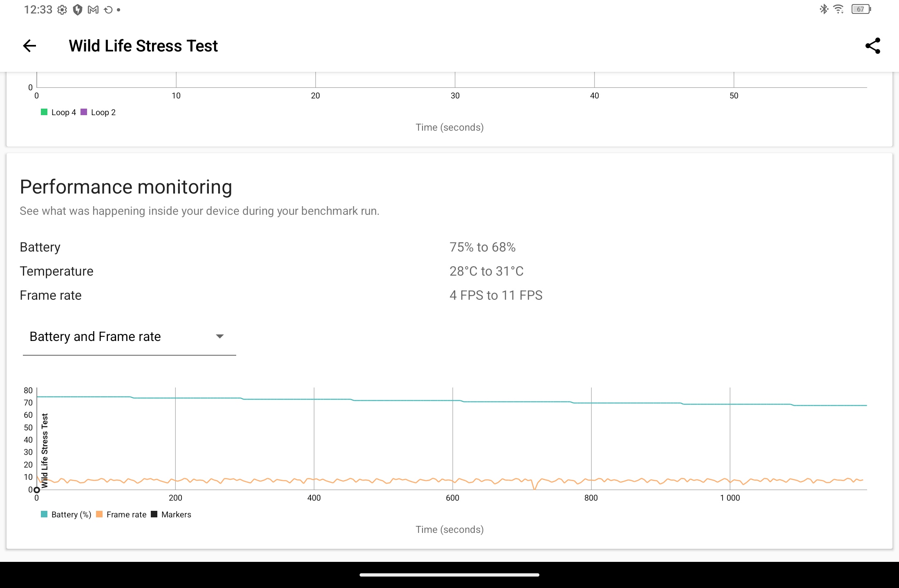Tap the frame rate dip near 700 seconds
Screen dimensions: 899x588
(534, 487)
